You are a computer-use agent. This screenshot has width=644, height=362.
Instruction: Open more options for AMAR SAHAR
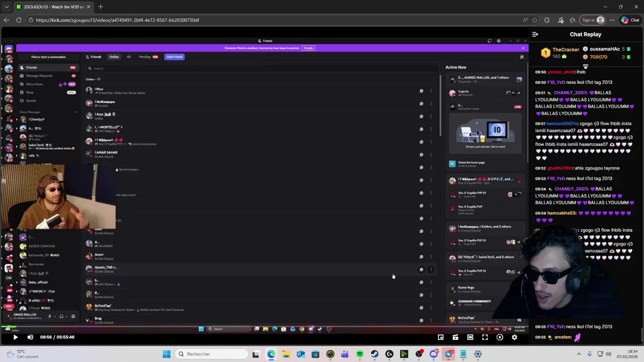[x=431, y=154]
